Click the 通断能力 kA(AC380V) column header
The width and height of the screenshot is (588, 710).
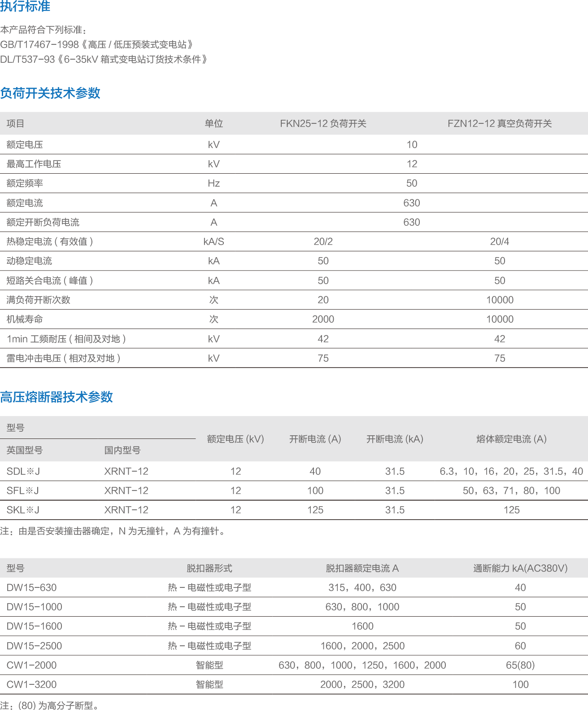520,568
